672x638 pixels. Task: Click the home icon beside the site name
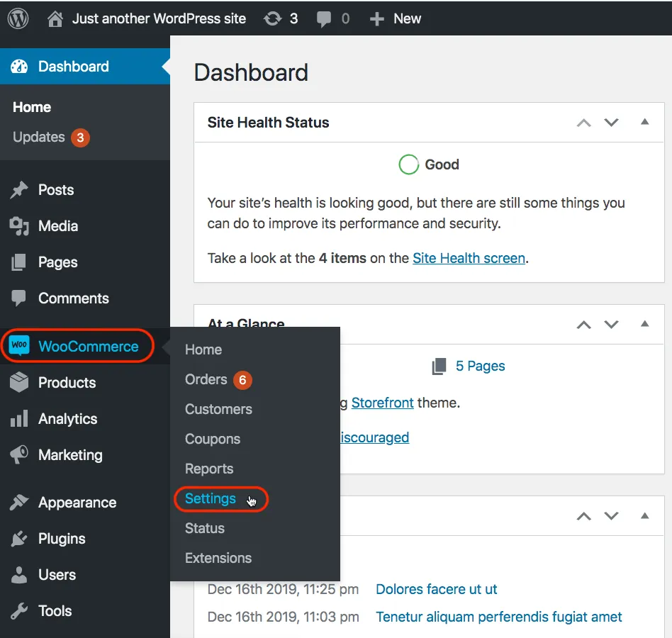[55, 19]
